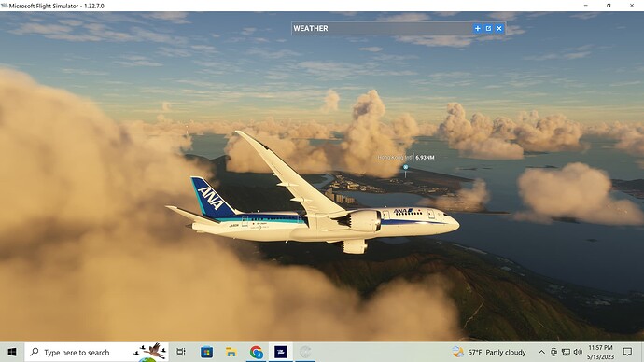644x362 pixels.
Task: Open Microsoft Store from taskbar
Action: [x=206, y=352]
